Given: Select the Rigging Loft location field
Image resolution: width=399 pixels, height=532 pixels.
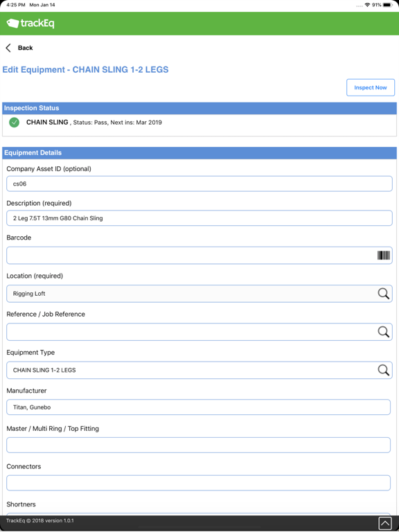Looking at the screenshot, I should point(199,294).
